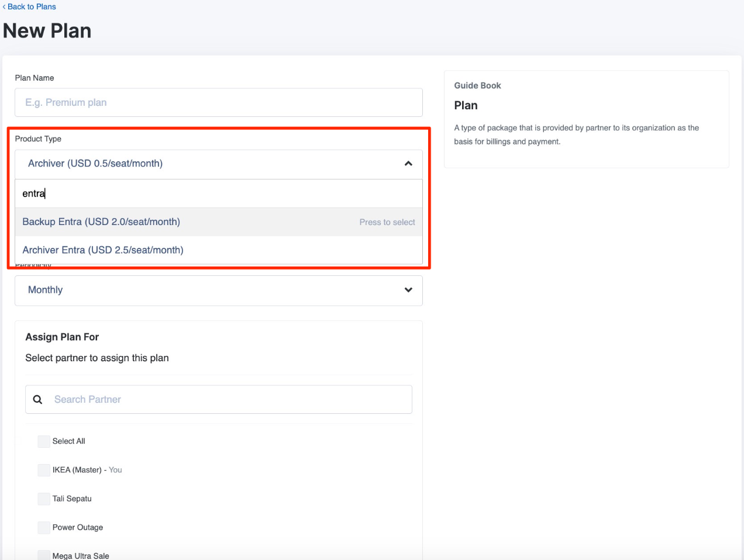Enable the Tali Sepatu checkbox

44,499
